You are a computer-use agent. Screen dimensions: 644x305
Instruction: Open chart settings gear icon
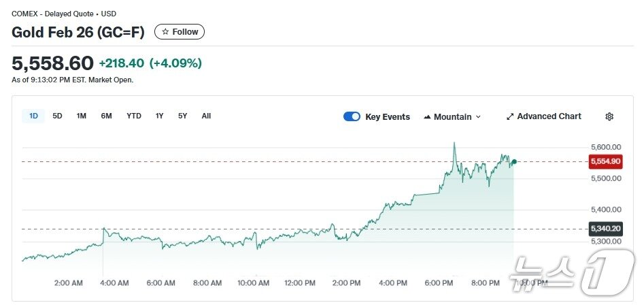pyautogui.click(x=609, y=116)
